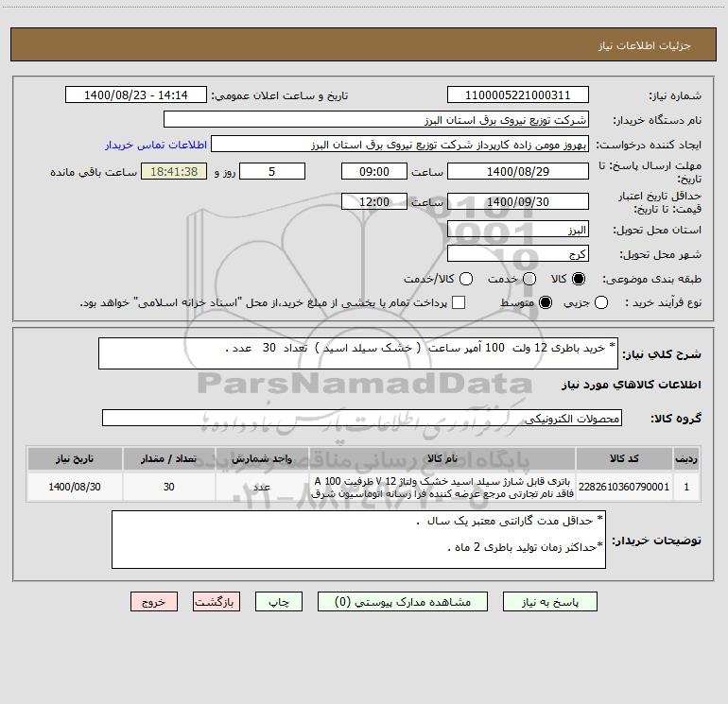Select the کالا radio button

(x=579, y=279)
